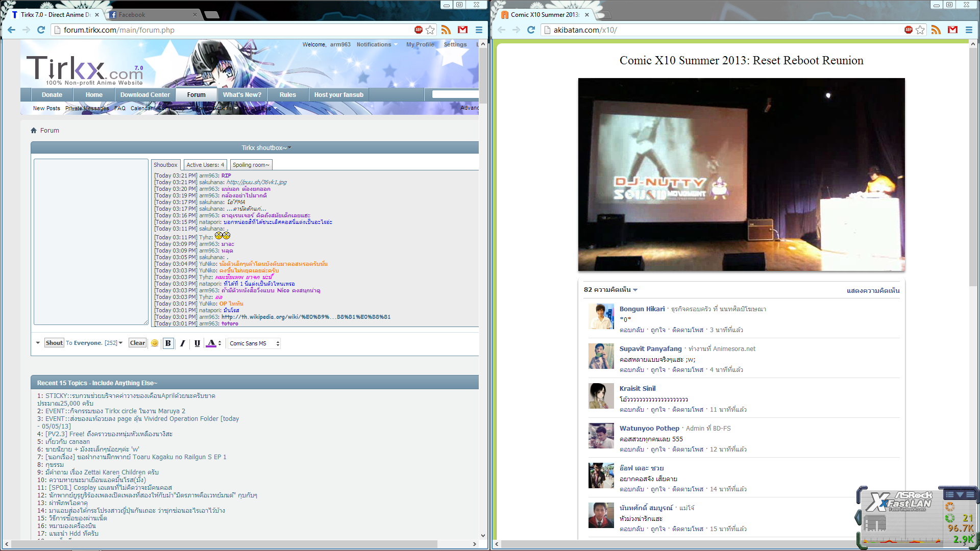Toggle underline text in shoutbox
The height and width of the screenshot is (551, 980).
pos(197,343)
